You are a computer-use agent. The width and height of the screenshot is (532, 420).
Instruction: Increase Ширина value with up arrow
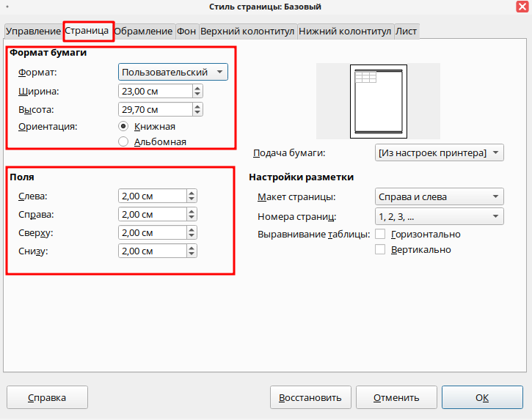point(197,88)
